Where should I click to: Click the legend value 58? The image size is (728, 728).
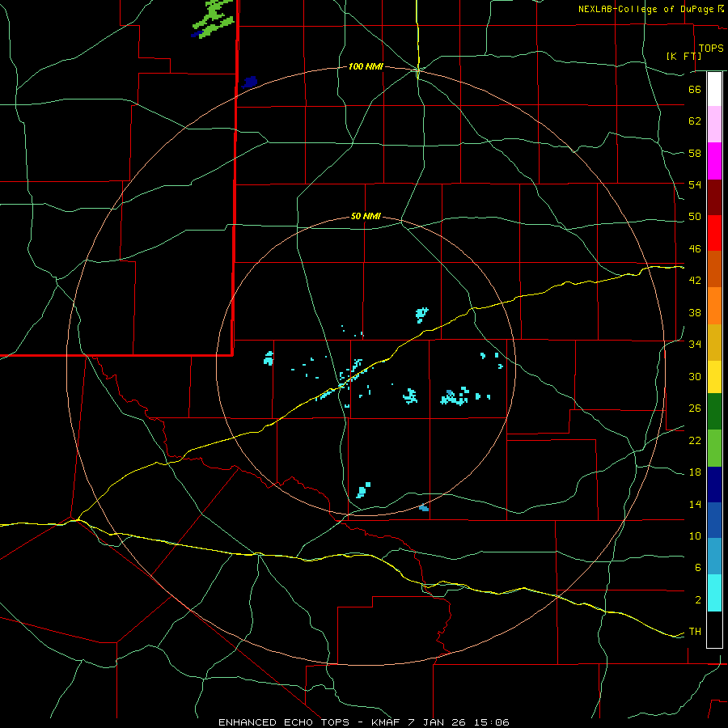695,153
